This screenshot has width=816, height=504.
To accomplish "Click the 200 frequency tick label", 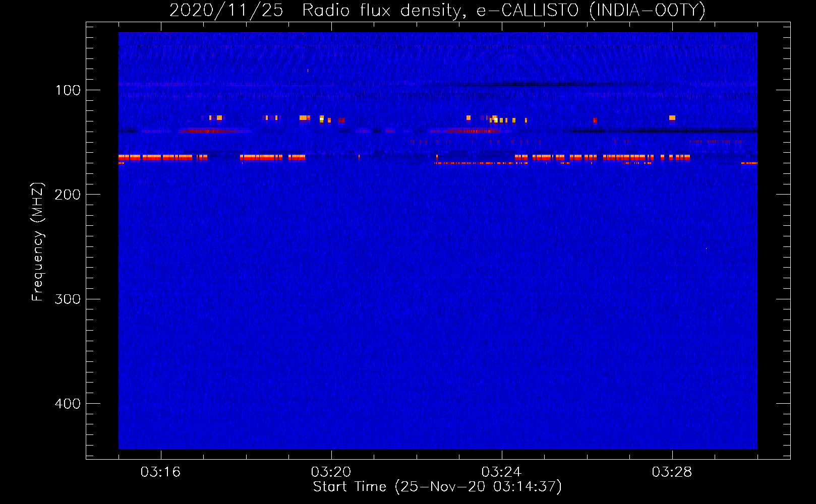I will pyautogui.click(x=68, y=195).
